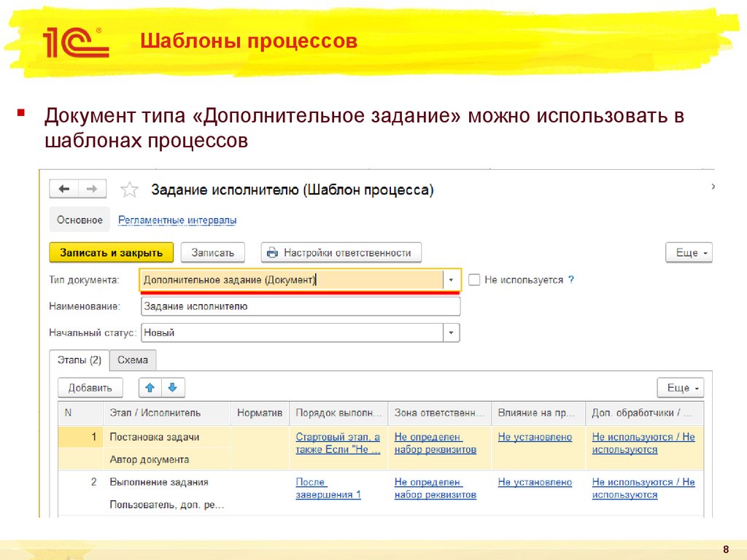Open 'Регламентные интервалы' section
Screen dimensions: 747x560
coord(177,219)
